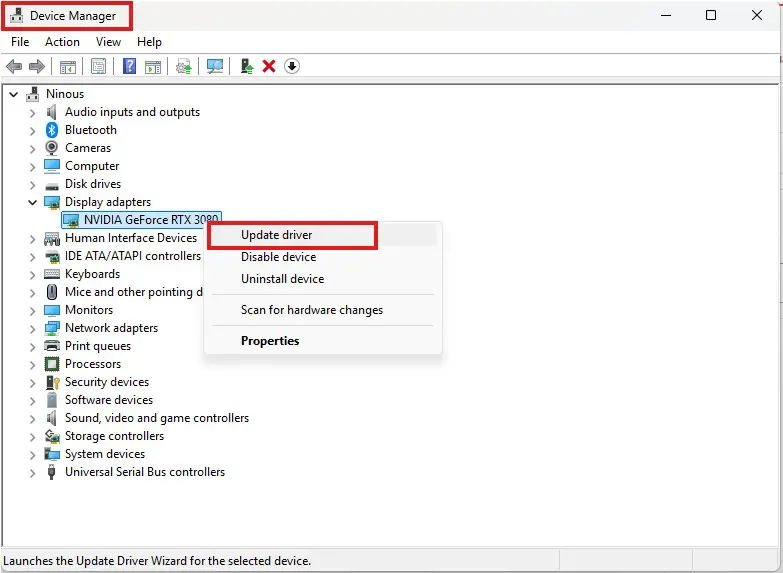This screenshot has width=783, height=573.
Task: Open the Help menu
Action: [x=149, y=42]
